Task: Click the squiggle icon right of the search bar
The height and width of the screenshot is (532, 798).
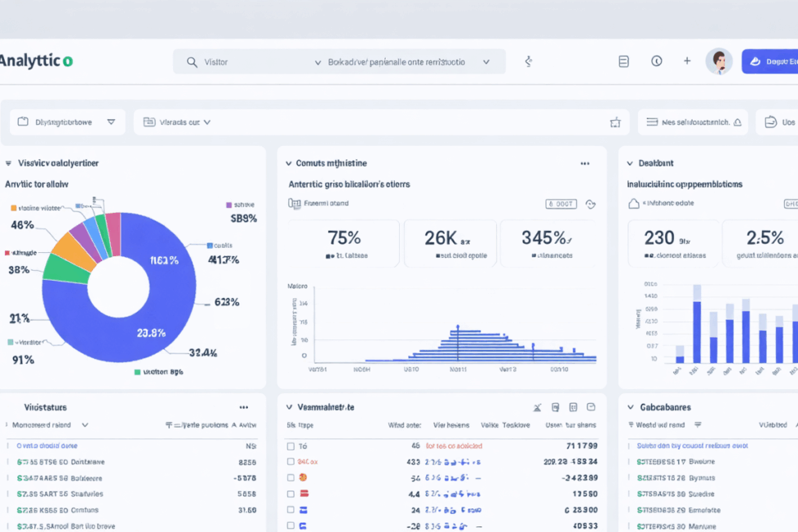Action: (529, 61)
